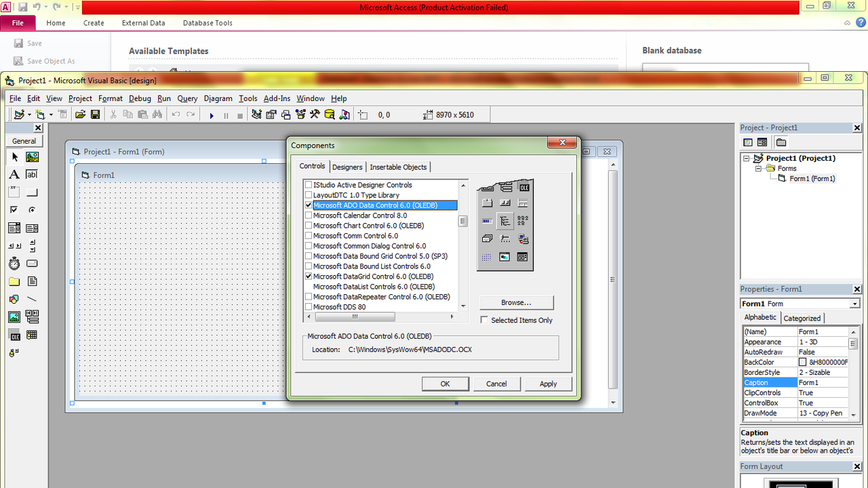Click Access File backstage button
Image resolution: width=868 pixels, height=488 pixels.
tap(18, 23)
